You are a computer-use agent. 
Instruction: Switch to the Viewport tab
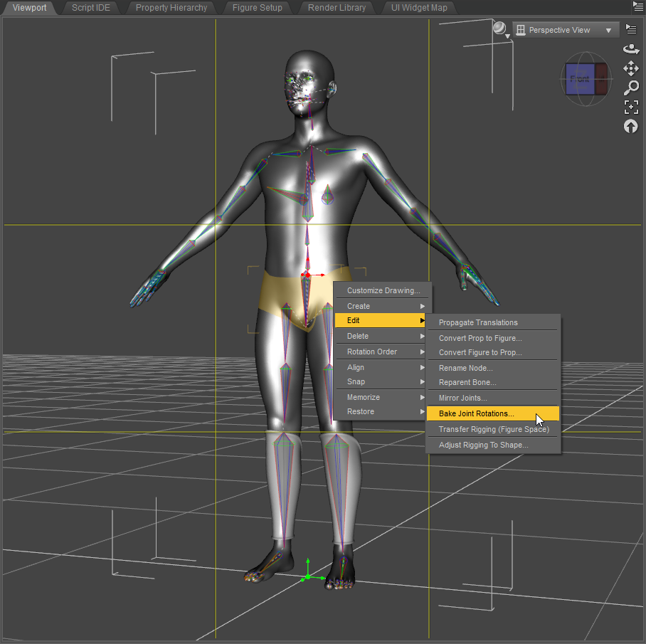pyautogui.click(x=29, y=7)
